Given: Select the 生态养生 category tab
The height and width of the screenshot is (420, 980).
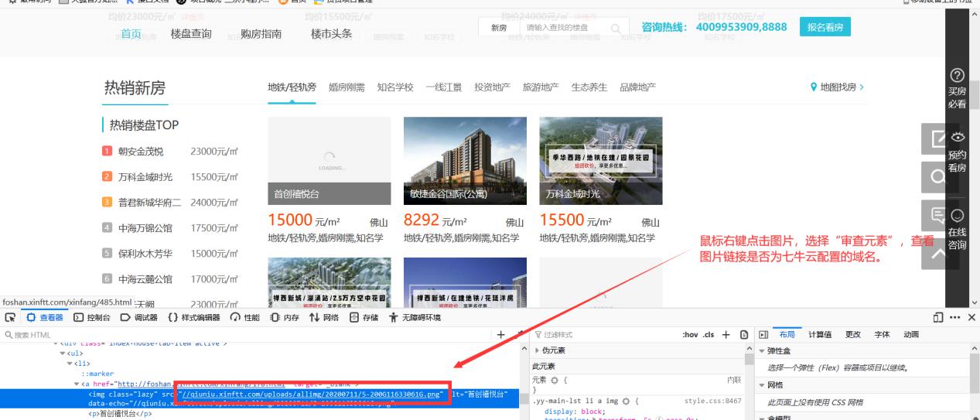Looking at the screenshot, I should click(x=589, y=87).
